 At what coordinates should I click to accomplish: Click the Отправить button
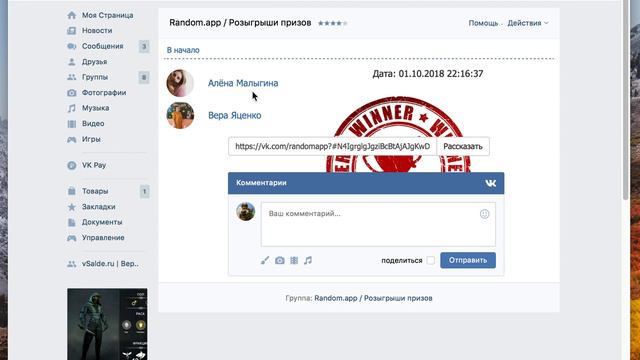click(468, 260)
